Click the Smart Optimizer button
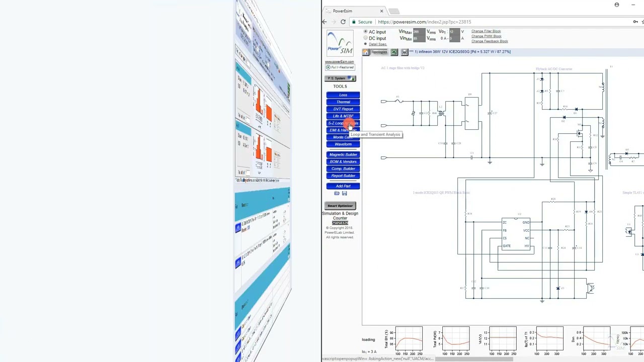644x362 pixels. 340,206
